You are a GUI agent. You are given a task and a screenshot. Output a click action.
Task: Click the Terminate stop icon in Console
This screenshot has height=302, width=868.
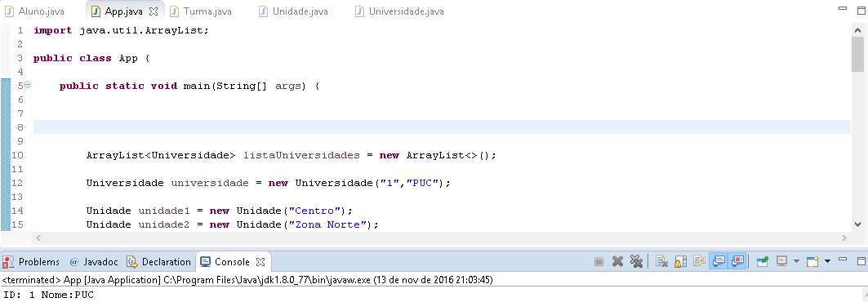(x=599, y=262)
